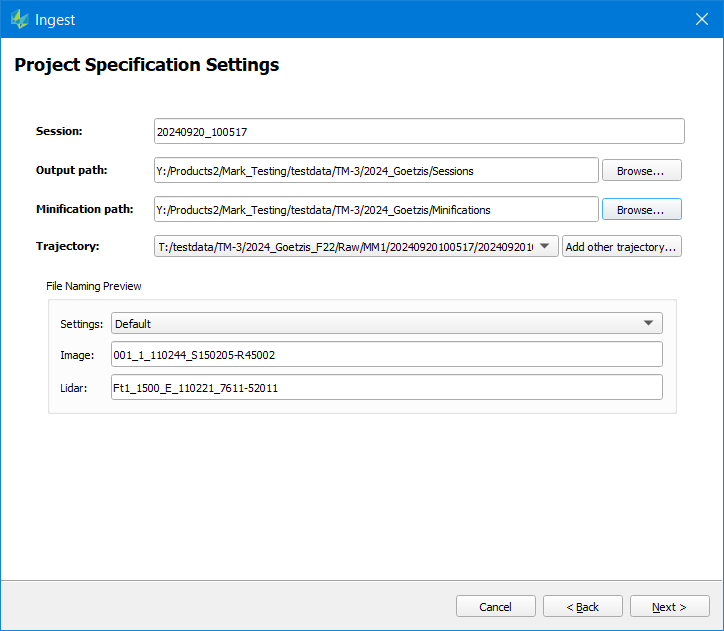Click the Project Specification Settings heading

[146, 66]
